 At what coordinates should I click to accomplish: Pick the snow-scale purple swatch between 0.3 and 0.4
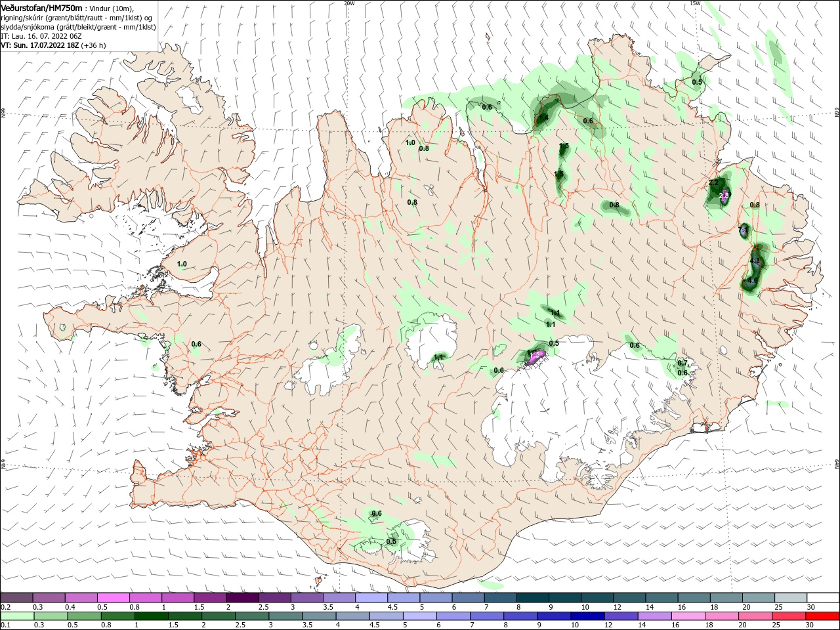pyautogui.click(x=49, y=598)
